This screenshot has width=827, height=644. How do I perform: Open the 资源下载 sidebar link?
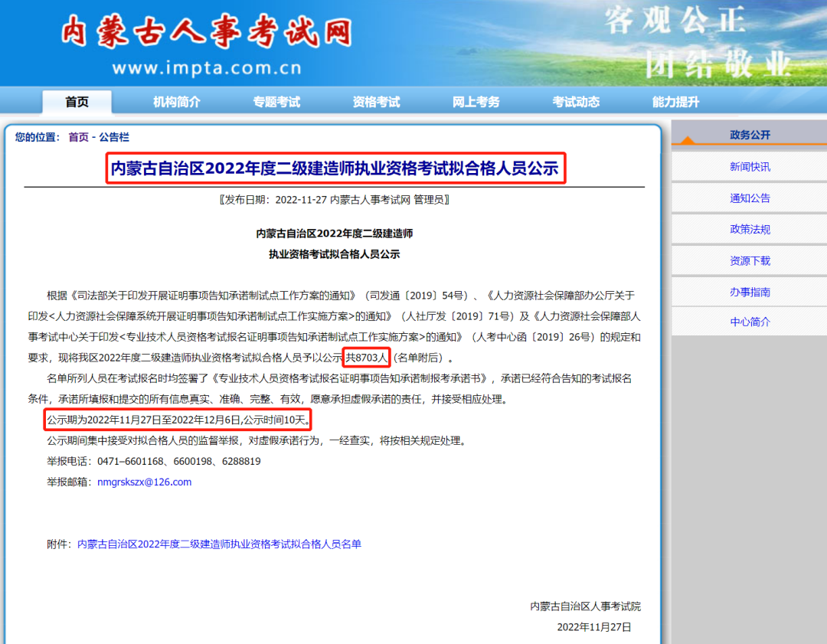[750, 260]
